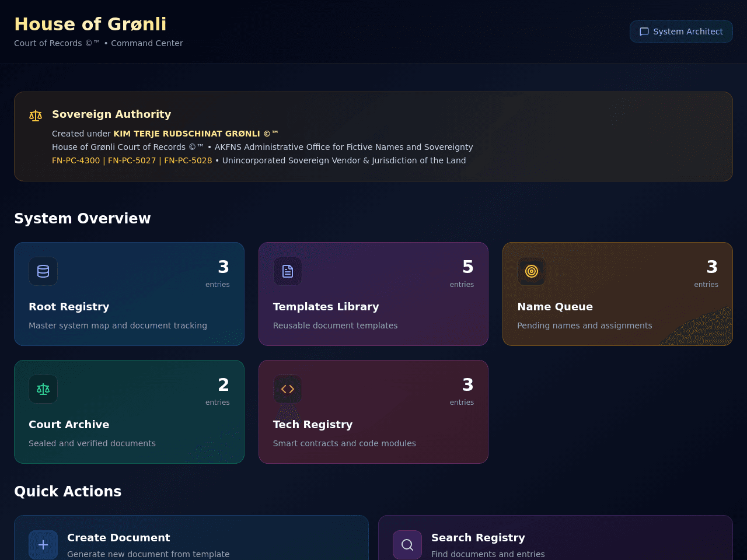Open the Tech Registry card title

click(x=313, y=425)
